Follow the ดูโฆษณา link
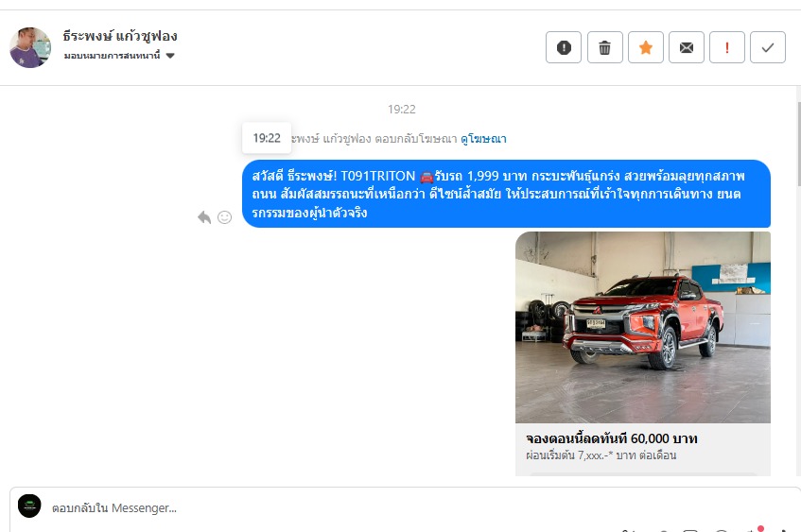This screenshot has width=801, height=532. (x=483, y=139)
